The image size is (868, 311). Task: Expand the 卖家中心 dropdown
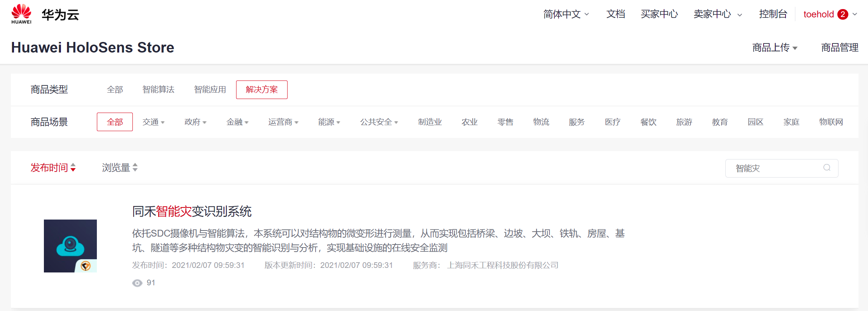click(x=717, y=14)
